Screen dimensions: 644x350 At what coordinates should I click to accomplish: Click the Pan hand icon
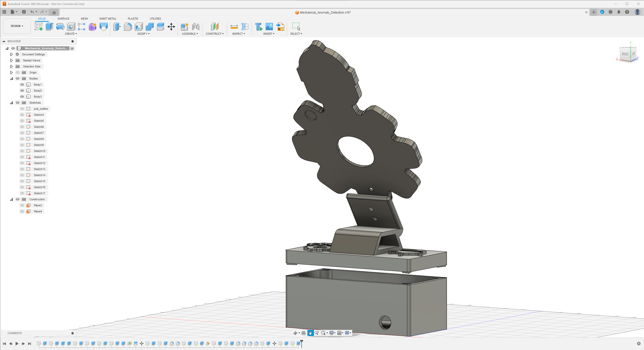[310, 333]
